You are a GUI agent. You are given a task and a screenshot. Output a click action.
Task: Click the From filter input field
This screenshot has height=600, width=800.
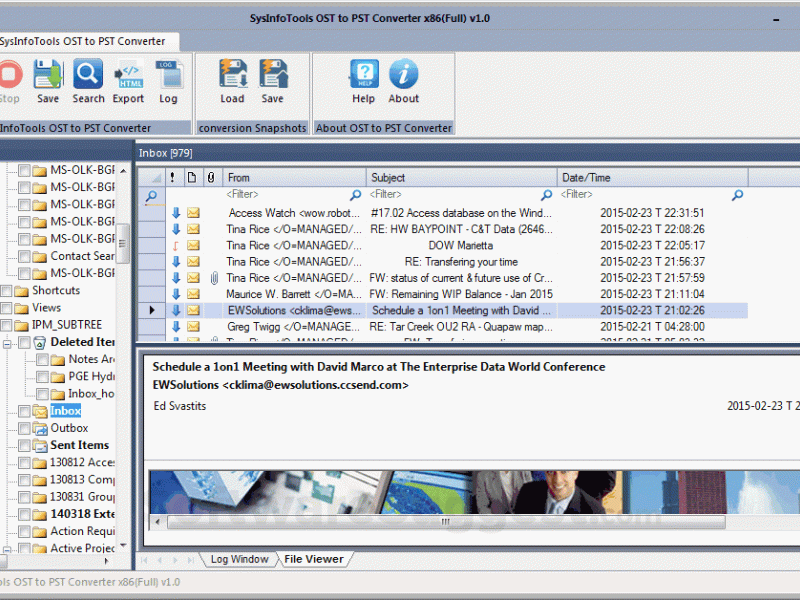click(x=287, y=194)
